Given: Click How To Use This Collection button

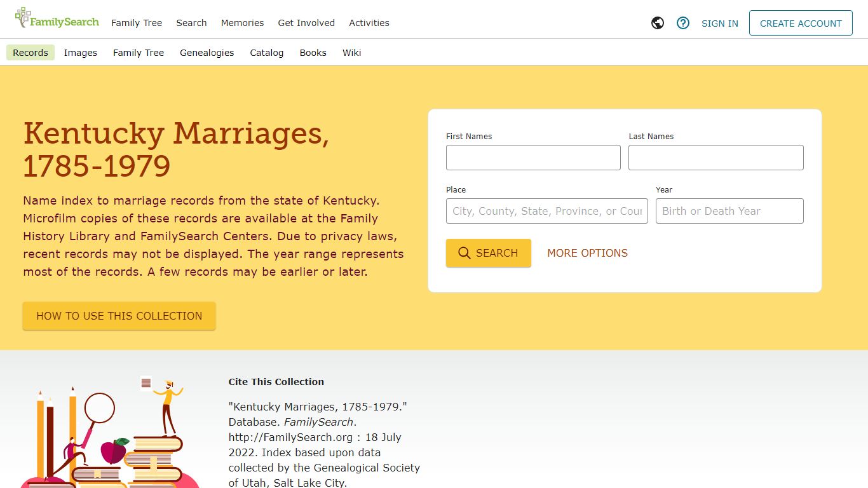Looking at the screenshot, I should [x=119, y=316].
